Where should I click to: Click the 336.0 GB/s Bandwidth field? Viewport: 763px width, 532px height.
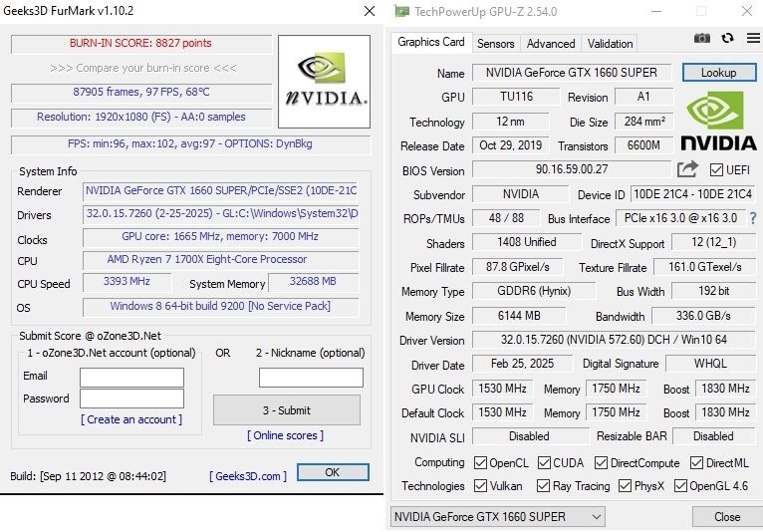pos(703,316)
